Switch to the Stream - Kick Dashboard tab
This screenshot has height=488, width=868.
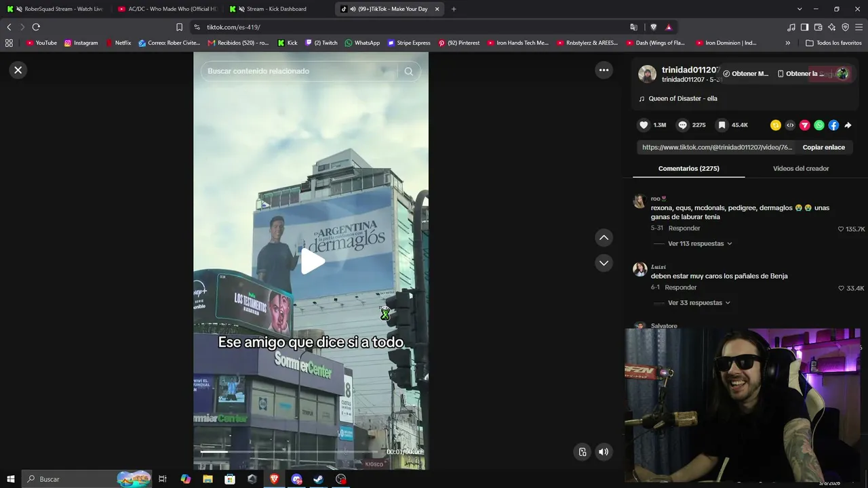tap(278, 9)
